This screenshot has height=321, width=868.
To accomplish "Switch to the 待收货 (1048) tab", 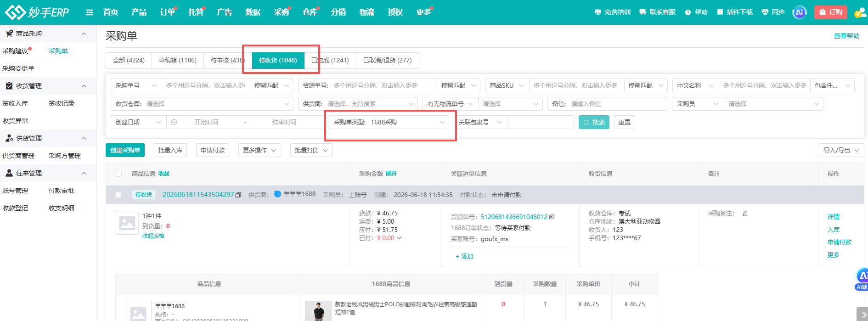I will [x=278, y=60].
